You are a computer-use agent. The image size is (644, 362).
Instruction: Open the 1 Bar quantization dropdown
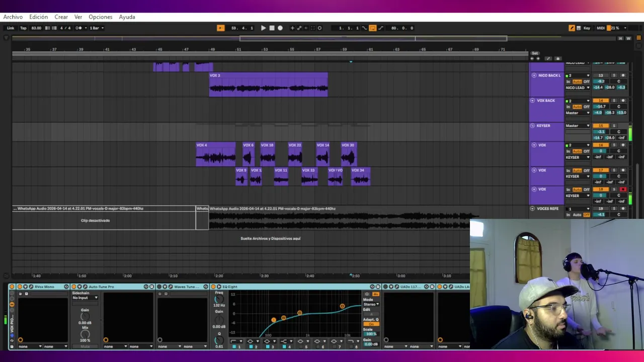coord(96,28)
